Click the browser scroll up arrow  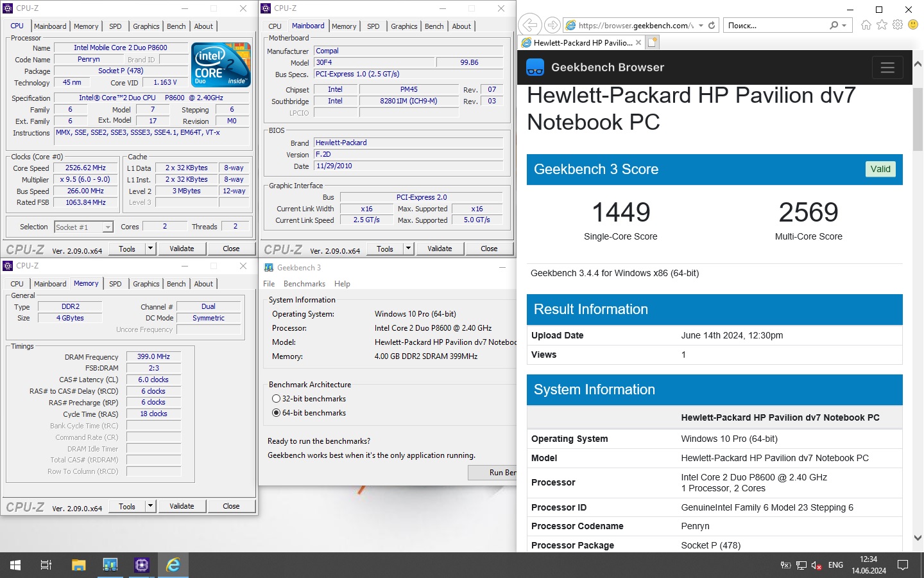[918, 64]
